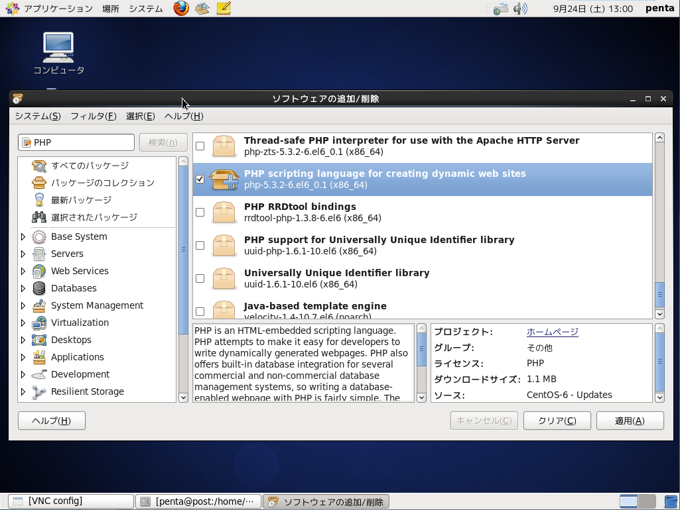Switch to the penta@post terminal taskbar entry

click(x=198, y=501)
